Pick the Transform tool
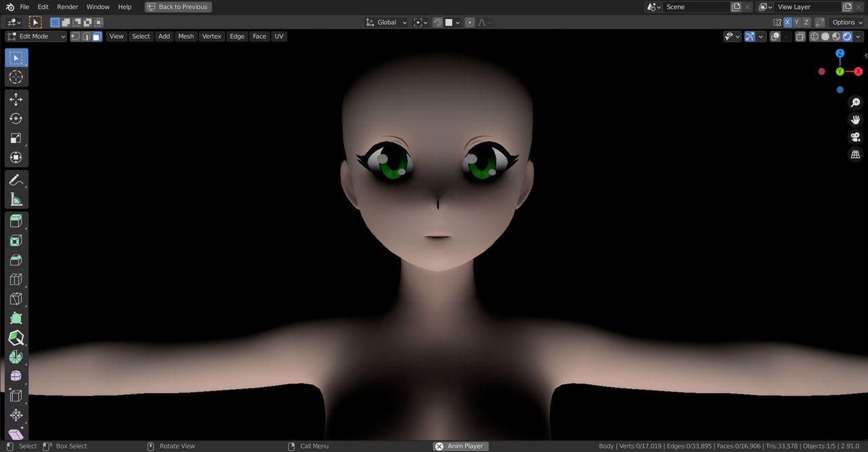 coord(16,157)
